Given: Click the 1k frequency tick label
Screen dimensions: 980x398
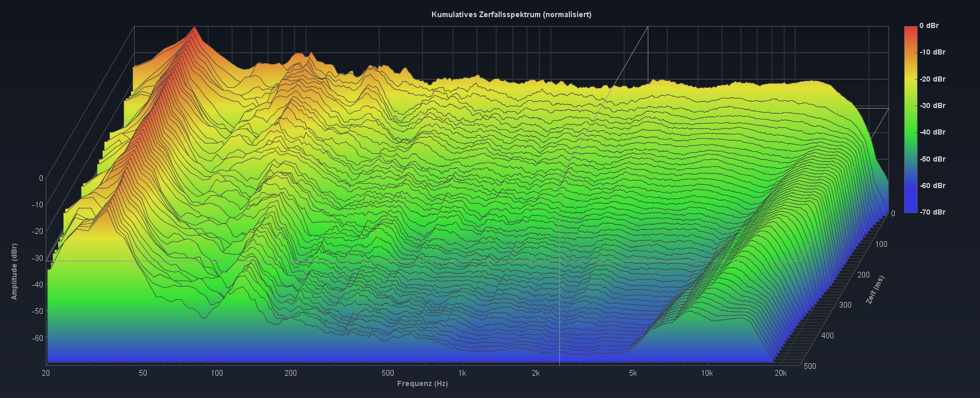Looking at the screenshot, I should [462, 373].
